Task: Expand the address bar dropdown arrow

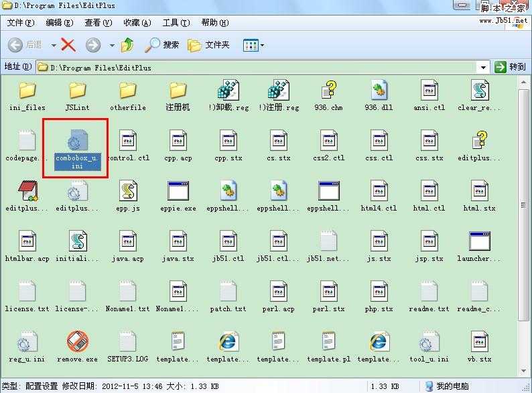Action: point(483,67)
